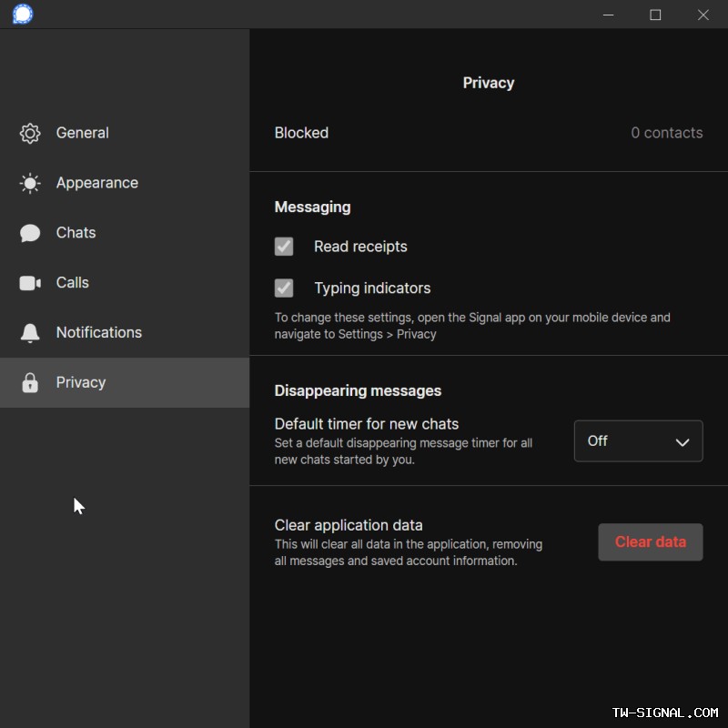Click the Privacy padlock icon
The image size is (728, 728).
pyautogui.click(x=30, y=383)
